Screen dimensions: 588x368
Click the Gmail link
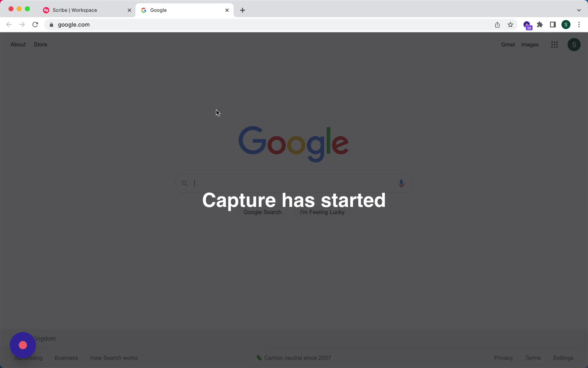coord(508,44)
